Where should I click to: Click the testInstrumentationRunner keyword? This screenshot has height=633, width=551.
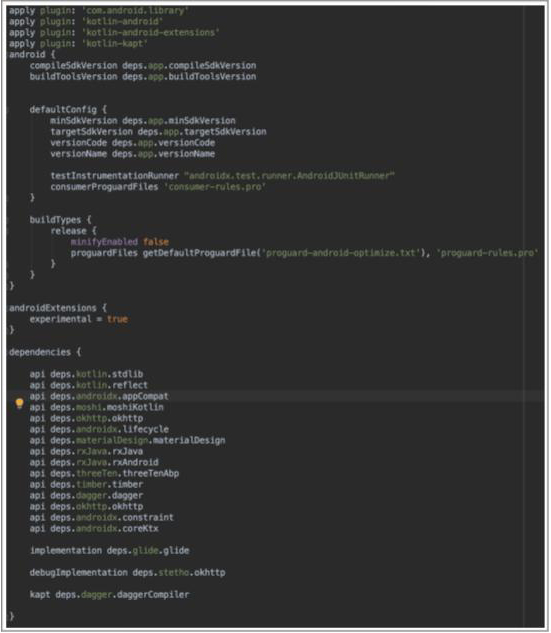pyautogui.click(x=115, y=176)
